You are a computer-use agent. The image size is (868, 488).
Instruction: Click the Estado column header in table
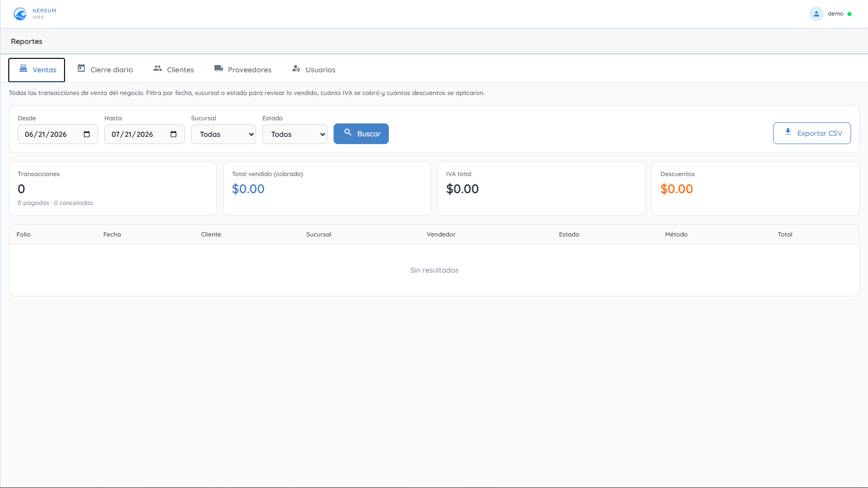(569, 234)
